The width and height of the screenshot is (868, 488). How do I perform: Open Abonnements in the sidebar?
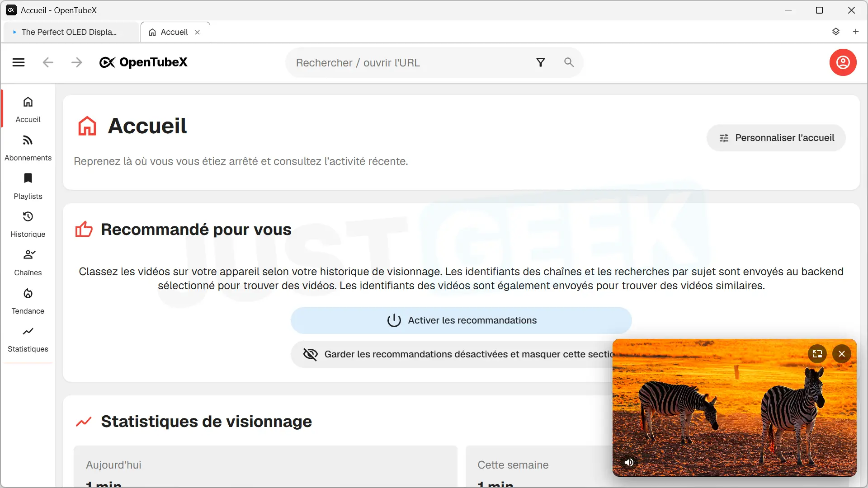[x=28, y=148]
